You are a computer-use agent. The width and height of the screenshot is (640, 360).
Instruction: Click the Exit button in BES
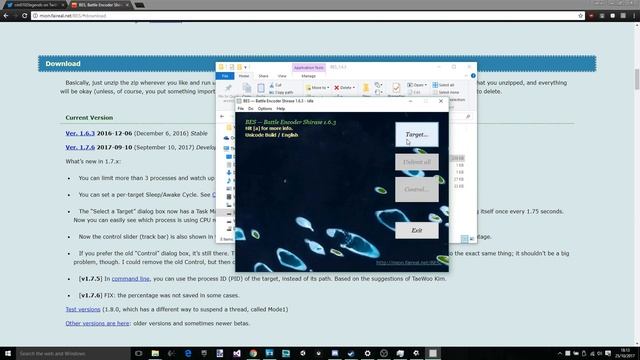(x=417, y=230)
